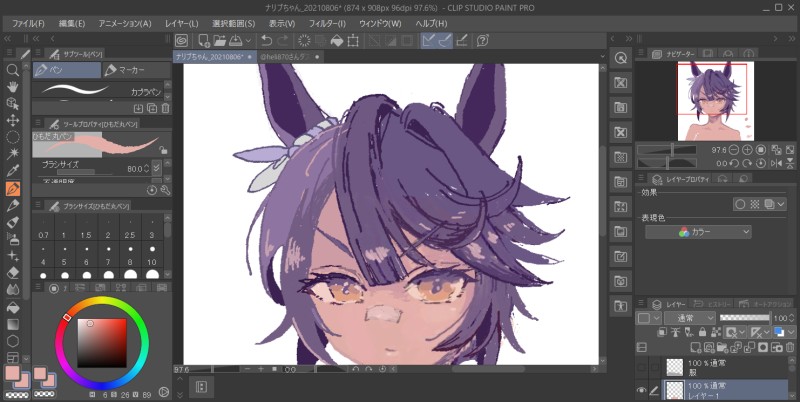
Task: Click the duplicate sub tool icon
Action: [152, 108]
